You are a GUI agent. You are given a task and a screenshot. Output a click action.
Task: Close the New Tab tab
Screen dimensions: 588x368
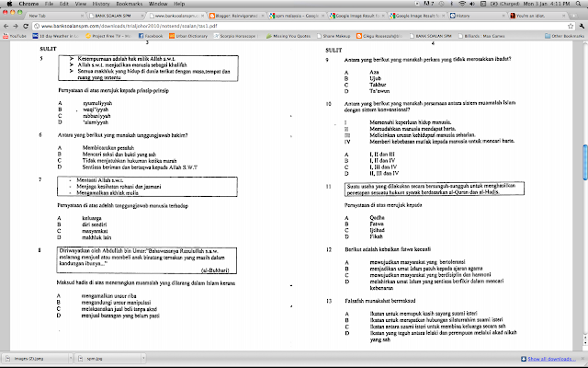(x=82, y=16)
